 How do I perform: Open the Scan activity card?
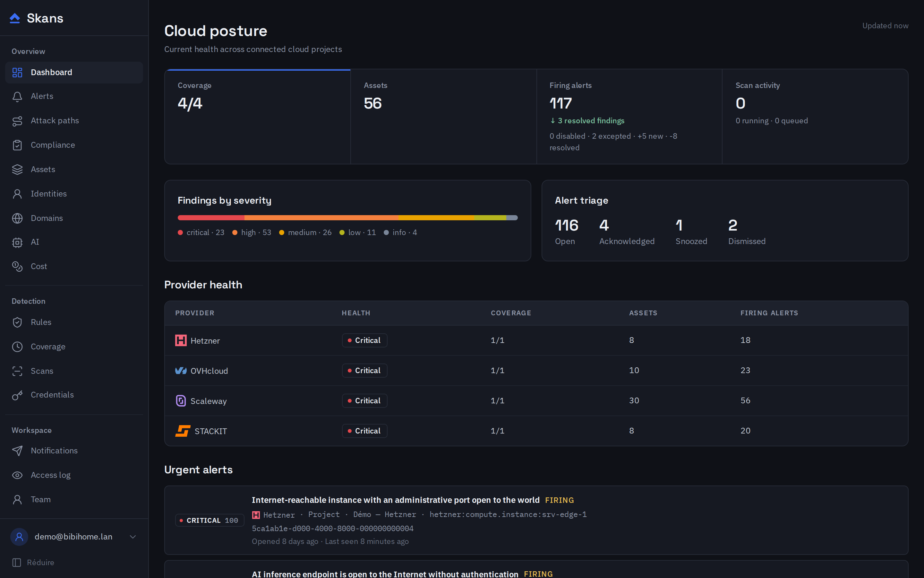coord(815,117)
